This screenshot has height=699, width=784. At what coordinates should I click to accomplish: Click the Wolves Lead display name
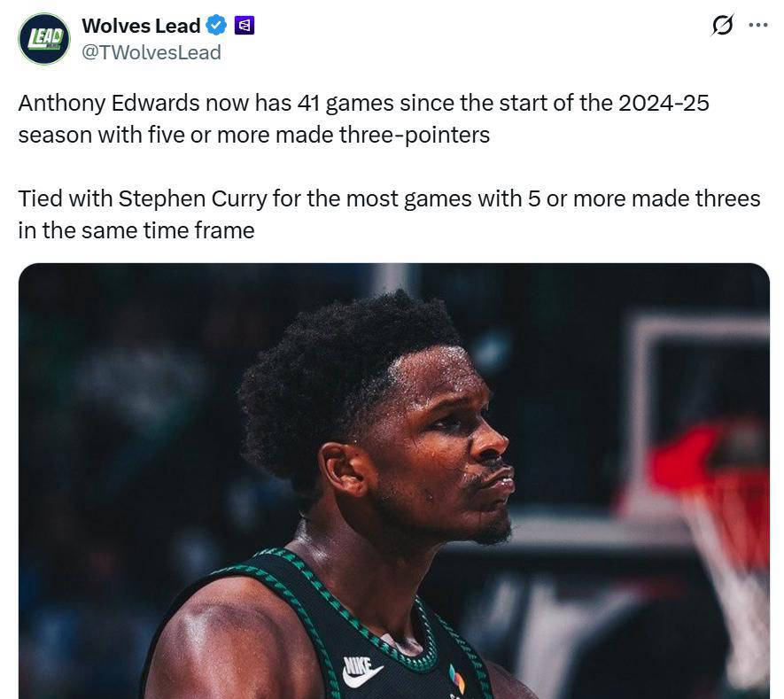(141, 26)
